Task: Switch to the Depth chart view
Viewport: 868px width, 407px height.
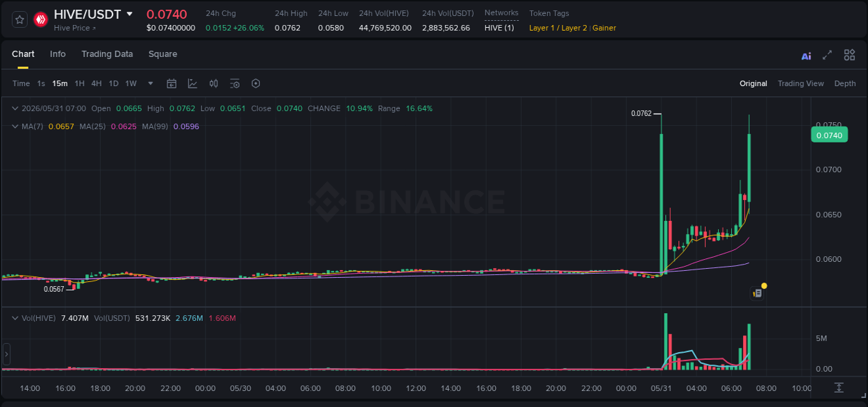Action: [845, 83]
